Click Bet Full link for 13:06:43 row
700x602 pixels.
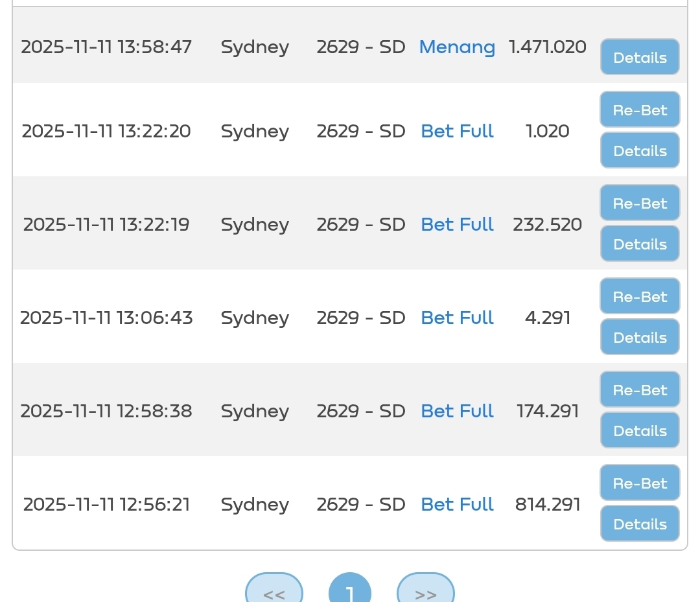[457, 318]
